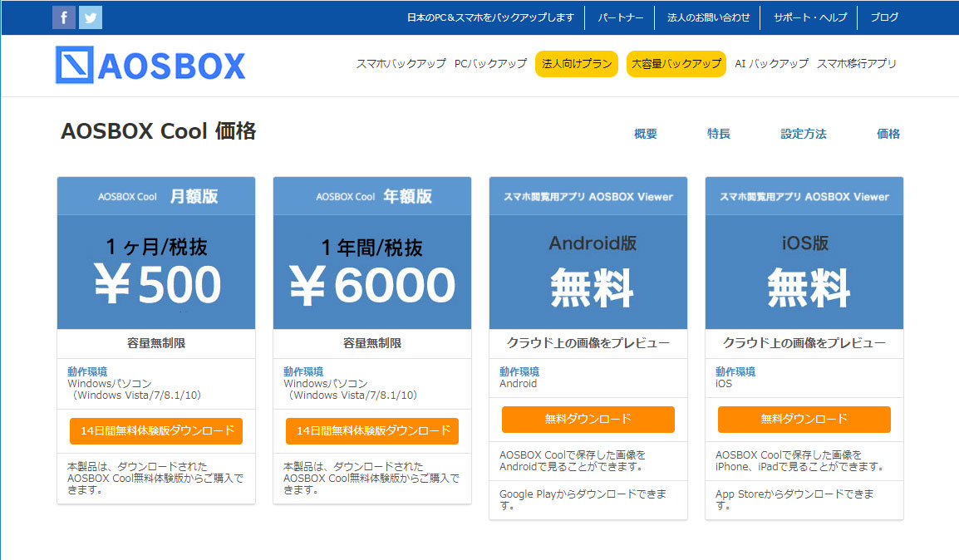Switch to the 価格 tab
This screenshot has height=560, width=959.
pos(888,134)
